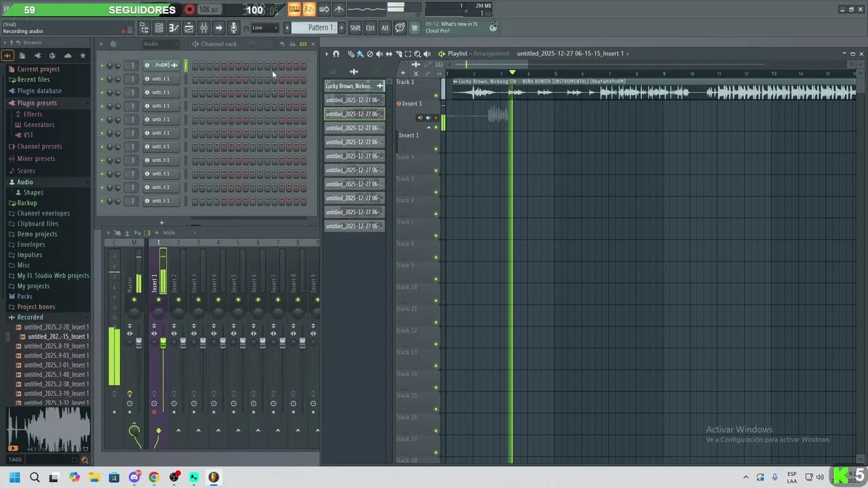This screenshot has height=488, width=868.
Task: Select the playlist Paint brush tool
Action: click(360, 54)
